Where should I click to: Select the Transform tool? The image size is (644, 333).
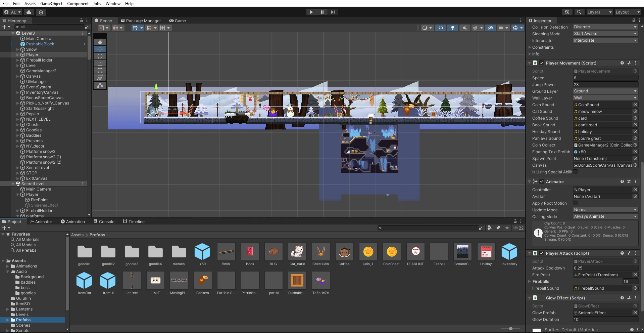pyautogui.click(x=100, y=77)
